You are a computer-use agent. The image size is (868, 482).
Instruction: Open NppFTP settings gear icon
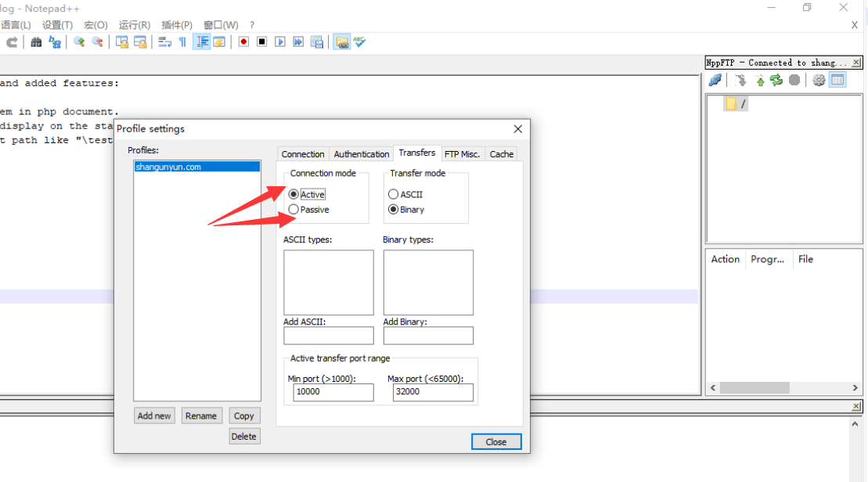tap(819, 80)
